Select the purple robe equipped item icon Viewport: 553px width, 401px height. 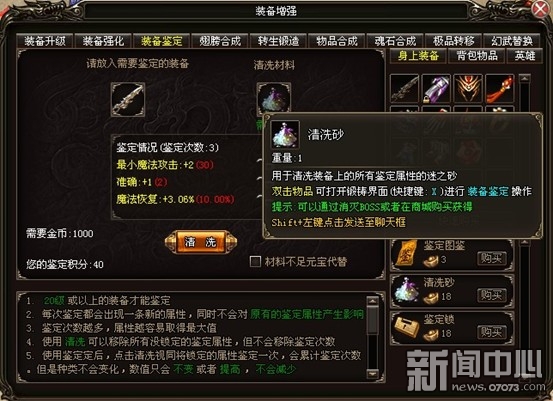pos(436,88)
